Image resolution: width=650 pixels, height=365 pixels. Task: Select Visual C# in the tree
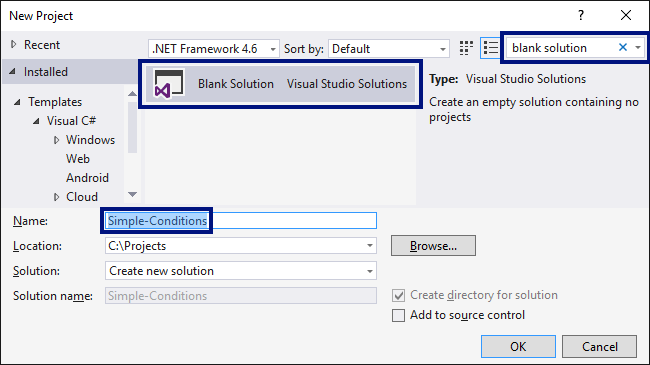(71, 121)
